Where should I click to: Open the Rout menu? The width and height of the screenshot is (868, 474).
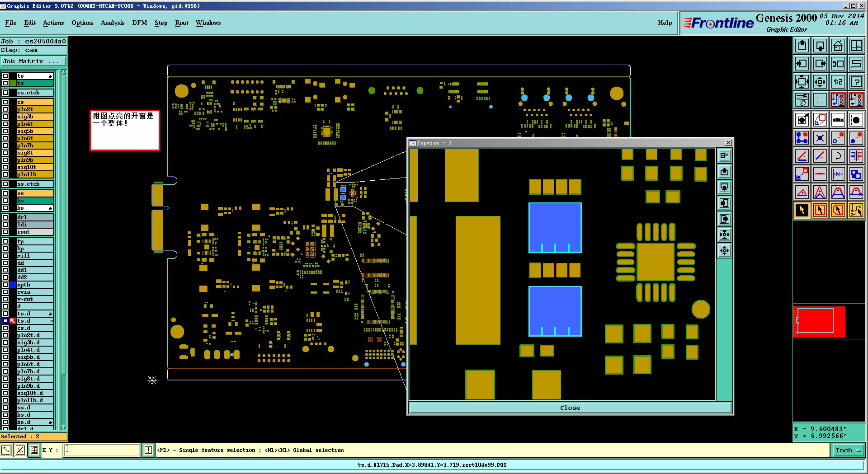pyautogui.click(x=182, y=23)
